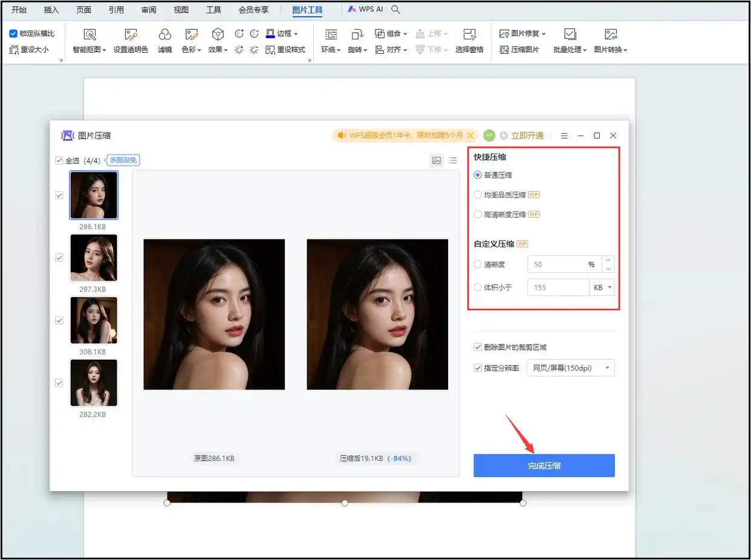
Task: Open the 滤镜 filter tool
Action: click(x=164, y=35)
